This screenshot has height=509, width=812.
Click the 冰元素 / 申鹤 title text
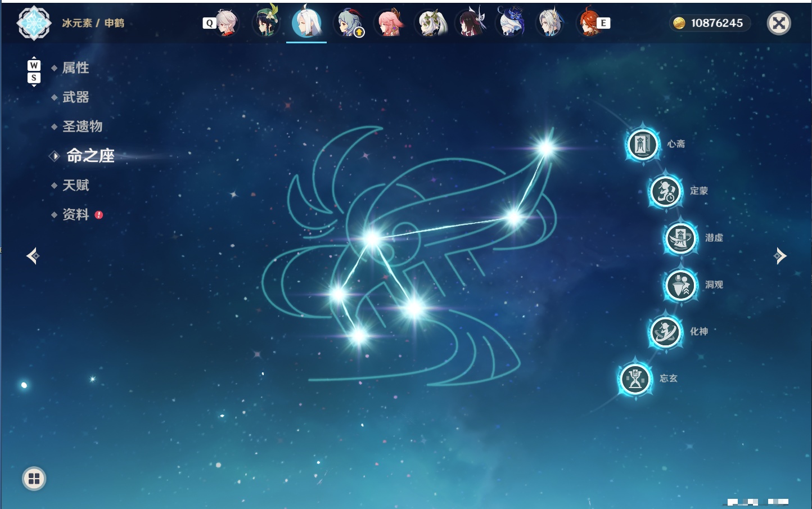pos(93,23)
